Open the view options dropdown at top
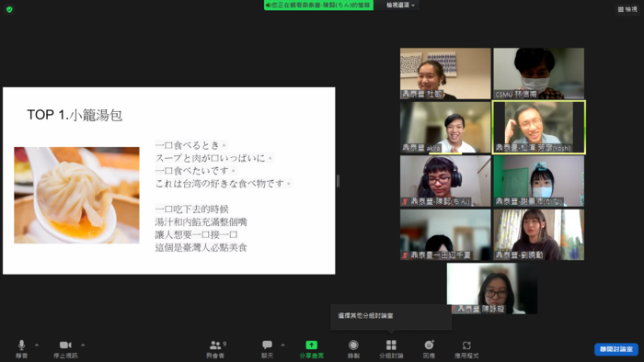Viewport: 644px width, 362px height. click(400, 6)
